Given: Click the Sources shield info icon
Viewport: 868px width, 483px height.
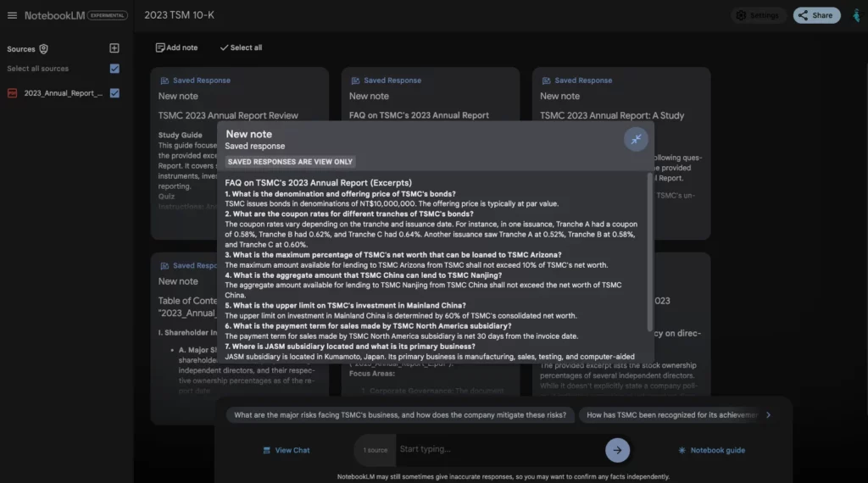Looking at the screenshot, I should 44,49.
